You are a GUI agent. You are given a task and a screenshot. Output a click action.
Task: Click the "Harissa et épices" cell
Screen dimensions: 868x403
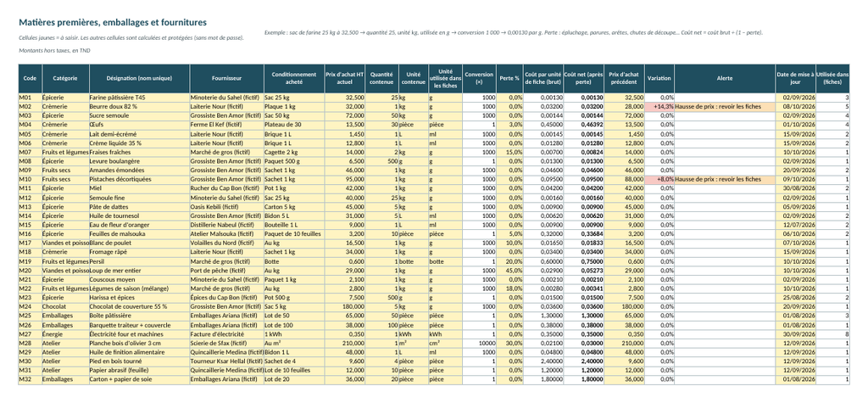point(140,298)
